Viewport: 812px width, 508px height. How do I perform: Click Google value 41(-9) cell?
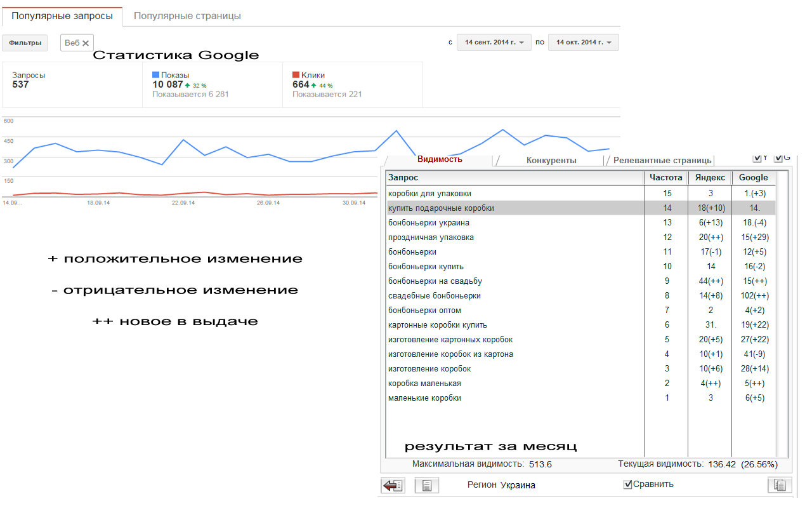point(754,354)
